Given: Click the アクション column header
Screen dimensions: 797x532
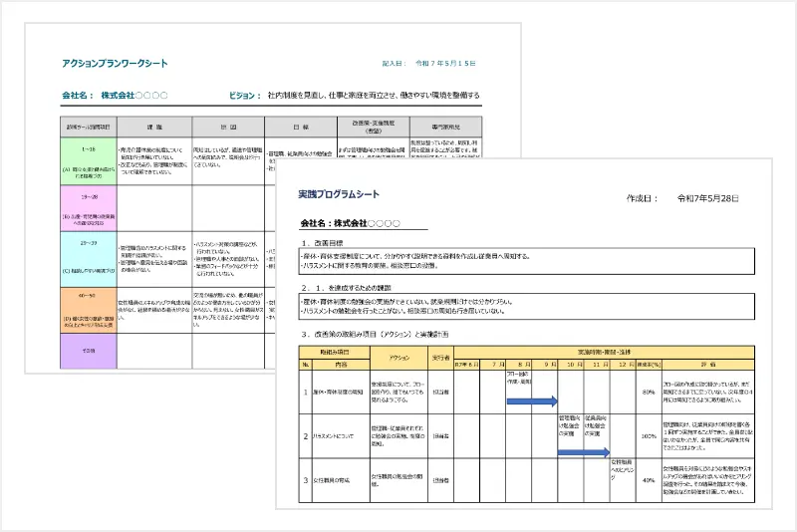Looking at the screenshot, I should click(x=399, y=357).
